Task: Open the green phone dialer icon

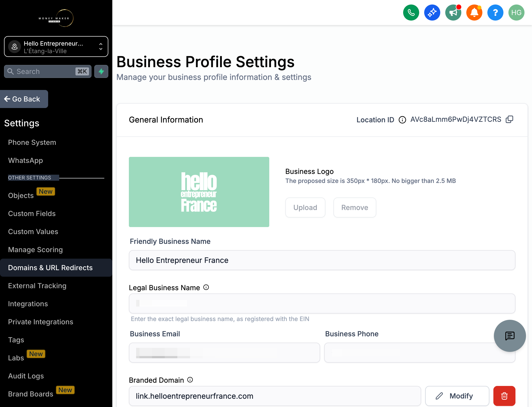Action: point(411,13)
